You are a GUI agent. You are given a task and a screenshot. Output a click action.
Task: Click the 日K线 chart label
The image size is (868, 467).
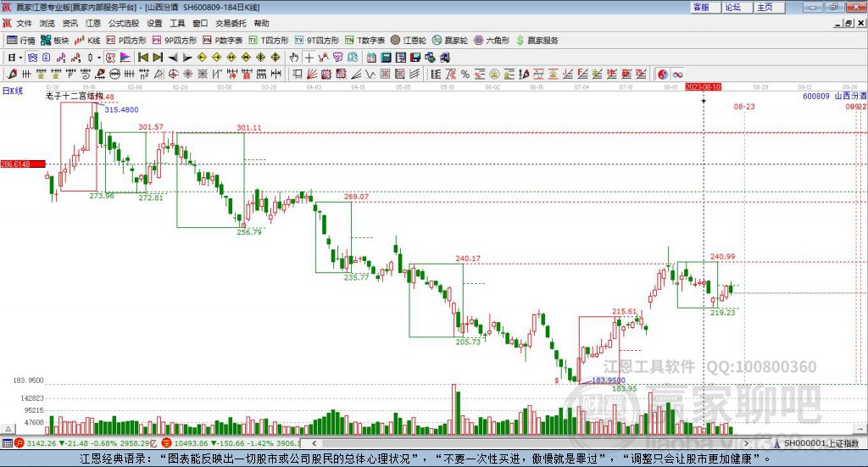pyautogui.click(x=13, y=91)
